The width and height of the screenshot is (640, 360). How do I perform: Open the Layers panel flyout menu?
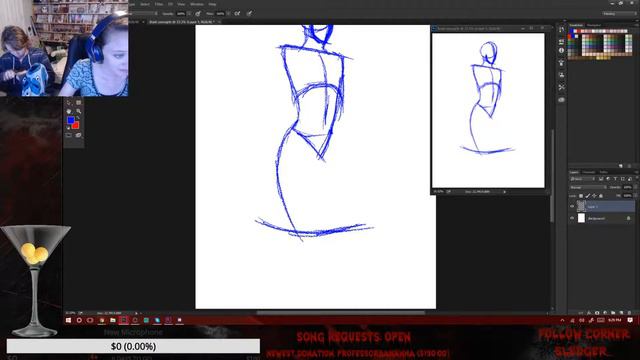[x=636, y=172]
